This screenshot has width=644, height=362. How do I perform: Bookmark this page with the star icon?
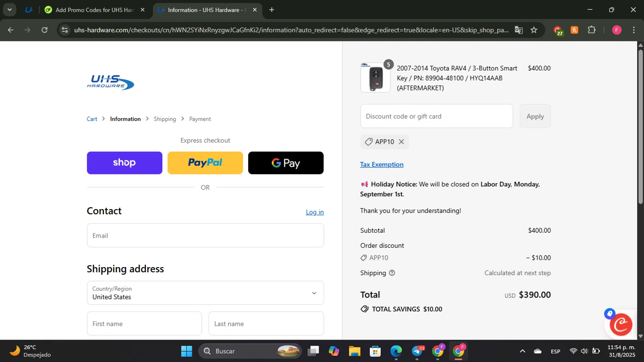pos(534,30)
